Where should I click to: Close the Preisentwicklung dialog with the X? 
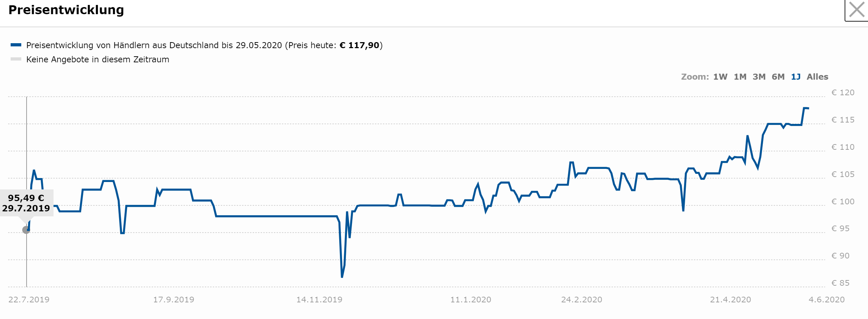point(857,10)
